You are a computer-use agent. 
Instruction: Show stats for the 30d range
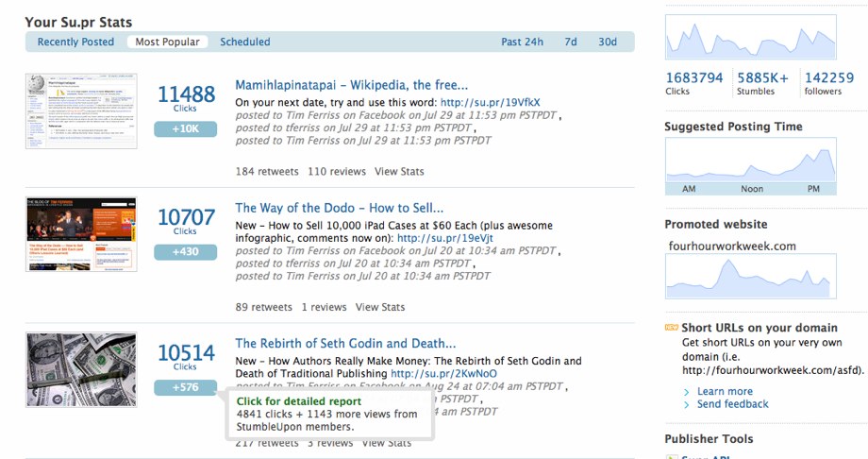(608, 42)
